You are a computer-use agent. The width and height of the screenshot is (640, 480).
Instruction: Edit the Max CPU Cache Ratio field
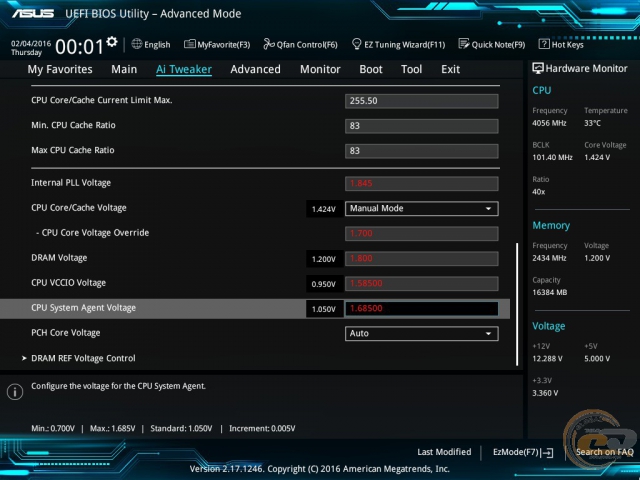coord(422,151)
